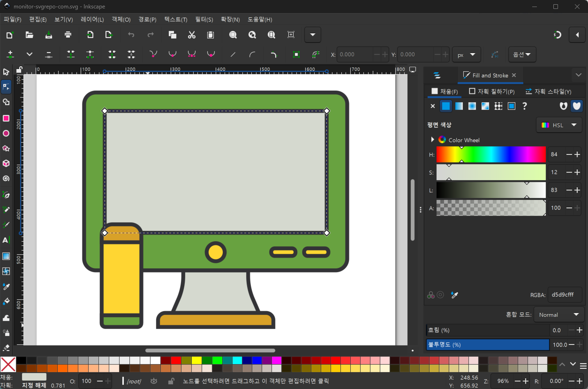The width and height of the screenshot is (588, 389).
Task: Expand the Color Wheel section
Action: click(x=433, y=140)
